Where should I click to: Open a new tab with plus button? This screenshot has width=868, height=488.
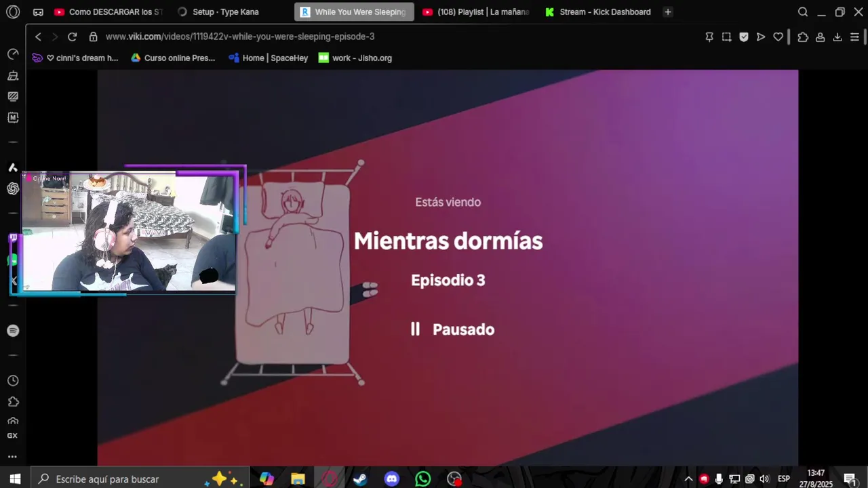click(668, 12)
